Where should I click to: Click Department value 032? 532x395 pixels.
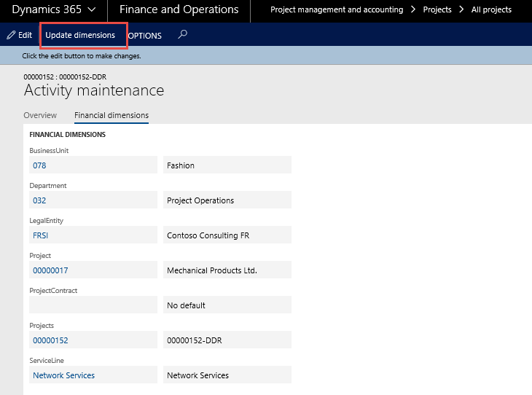coord(40,200)
